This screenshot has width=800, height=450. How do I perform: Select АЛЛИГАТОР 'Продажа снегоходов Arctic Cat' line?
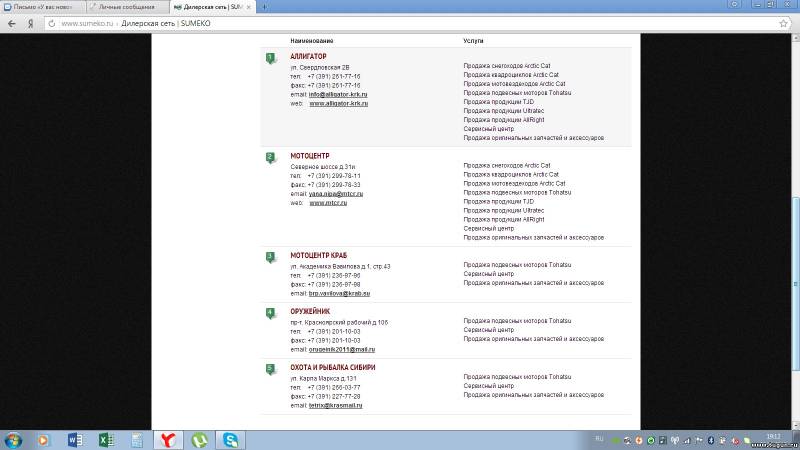(x=507, y=66)
